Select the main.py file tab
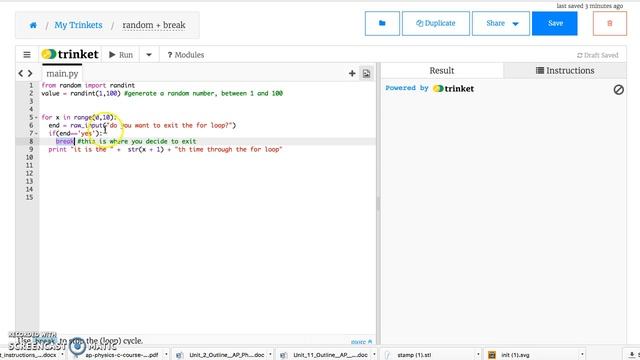The image size is (640, 360). click(62, 73)
